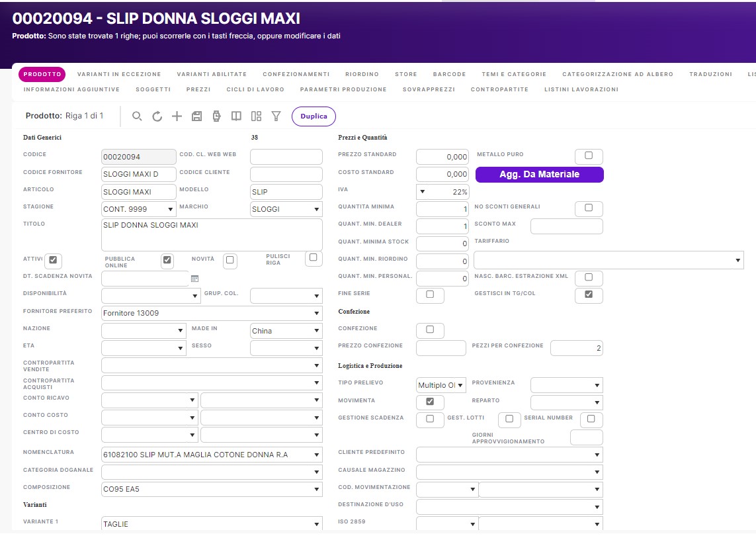Add a new record with plus icon
This screenshot has height=536, width=756.
[177, 116]
